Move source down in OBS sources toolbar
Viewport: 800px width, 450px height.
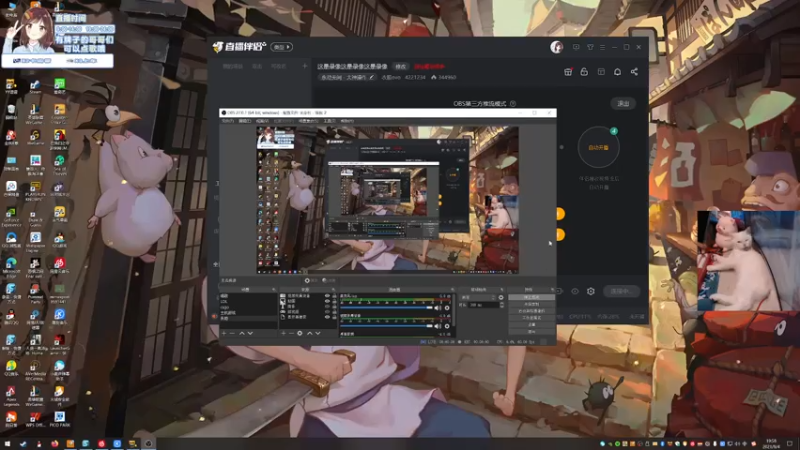click(318, 333)
